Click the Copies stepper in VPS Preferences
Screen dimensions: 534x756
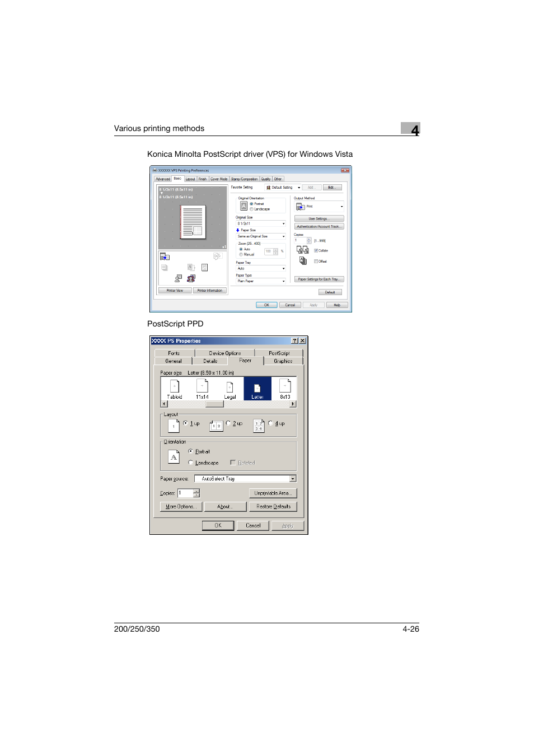(x=309, y=240)
